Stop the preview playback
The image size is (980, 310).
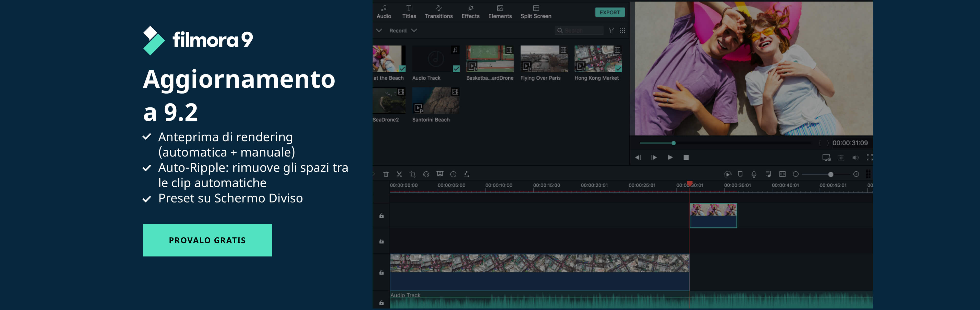pyautogui.click(x=686, y=157)
